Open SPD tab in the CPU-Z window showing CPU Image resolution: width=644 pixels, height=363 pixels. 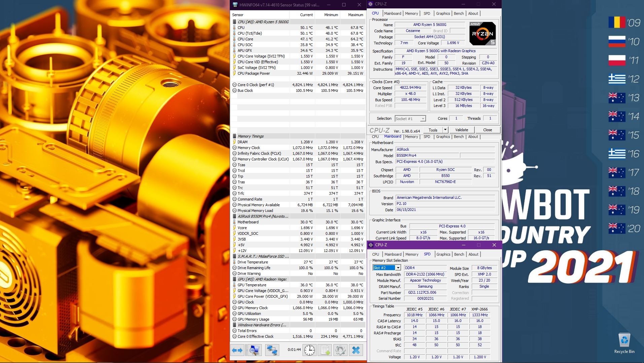(x=427, y=13)
